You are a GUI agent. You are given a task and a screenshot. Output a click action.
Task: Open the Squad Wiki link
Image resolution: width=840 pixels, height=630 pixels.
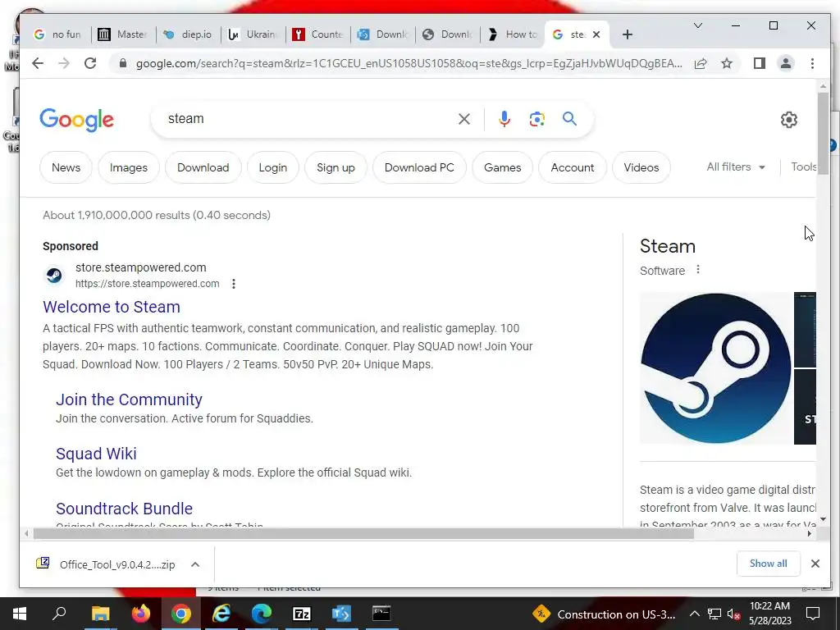97,454
